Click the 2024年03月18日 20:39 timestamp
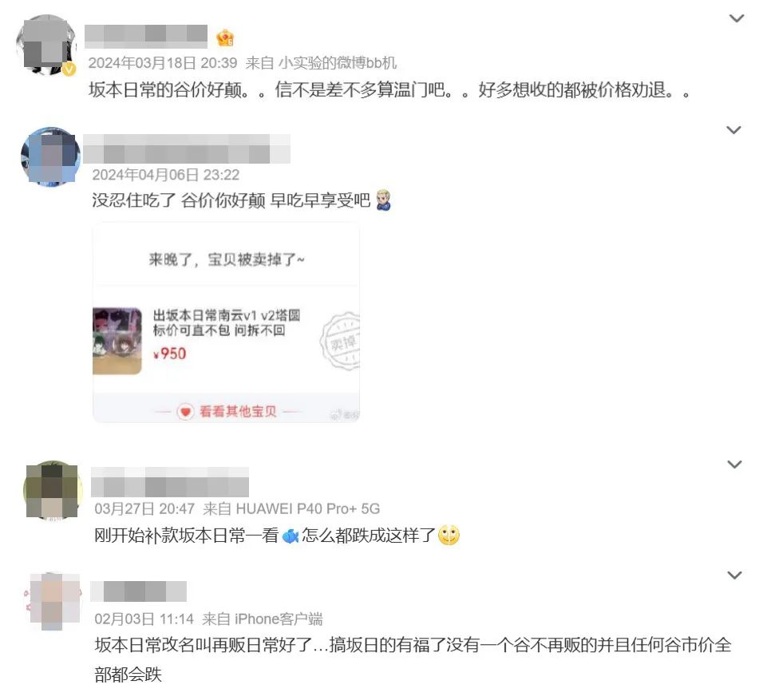763x700 pixels. pyautogui.click(x=163, y=63)
